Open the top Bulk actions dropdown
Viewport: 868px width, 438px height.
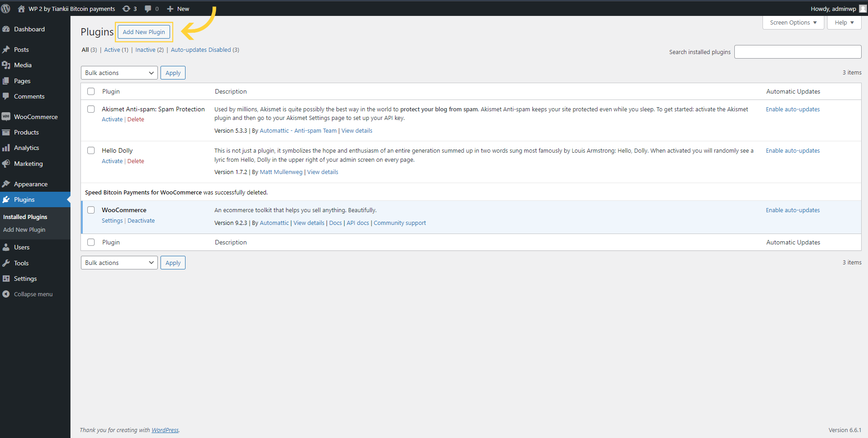119,73
